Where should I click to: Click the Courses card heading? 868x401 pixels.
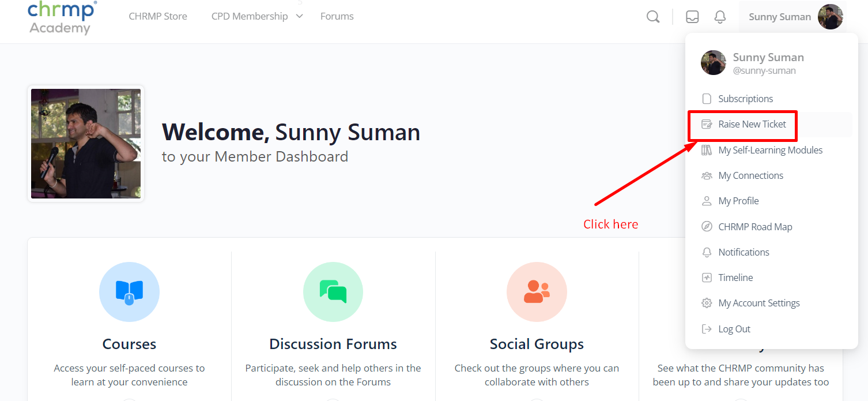129,344
